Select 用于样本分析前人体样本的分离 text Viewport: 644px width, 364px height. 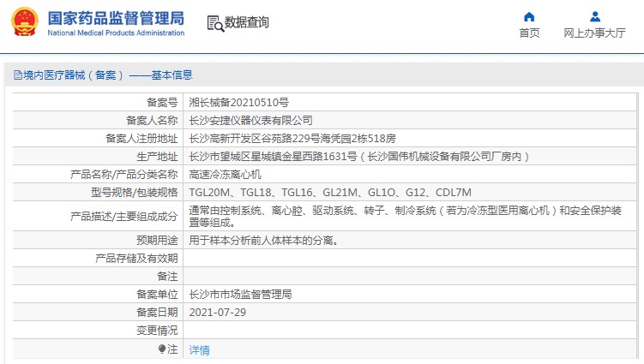264,240
